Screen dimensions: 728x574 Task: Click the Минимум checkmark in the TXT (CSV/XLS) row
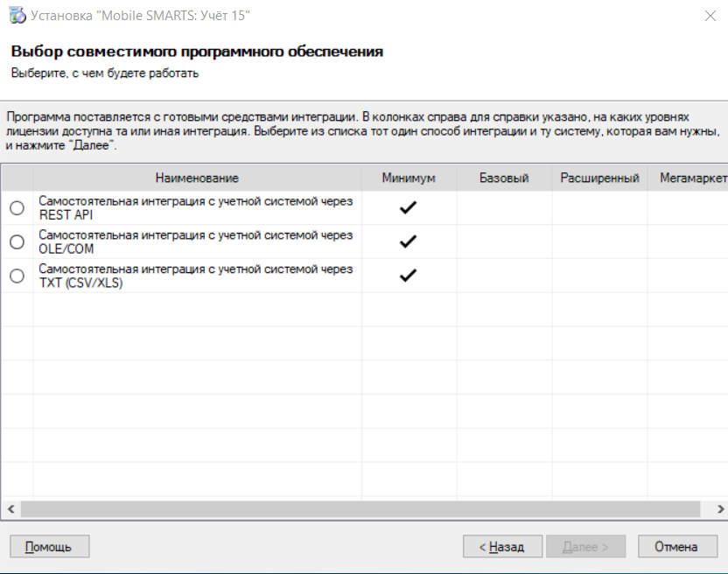408,276
